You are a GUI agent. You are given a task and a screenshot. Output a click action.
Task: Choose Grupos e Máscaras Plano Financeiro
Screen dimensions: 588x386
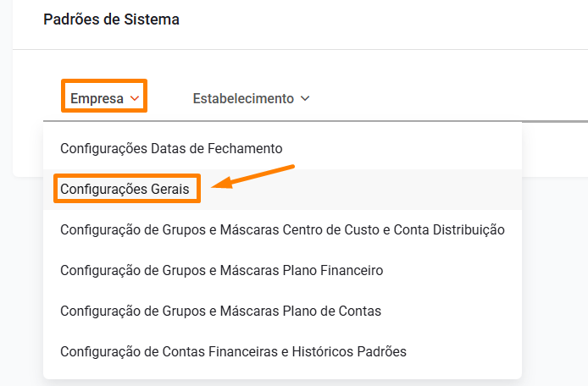coord(222,270)
